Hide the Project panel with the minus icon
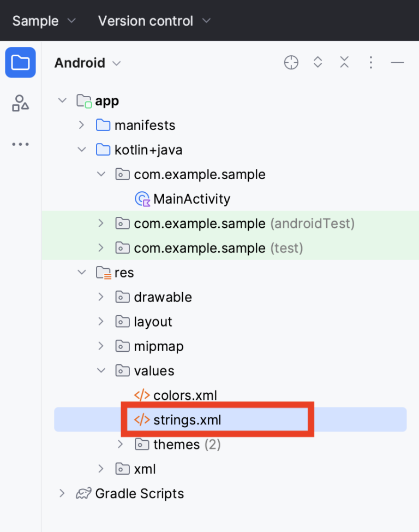Viewport: 419px width, 532px height. click(398, 62)
